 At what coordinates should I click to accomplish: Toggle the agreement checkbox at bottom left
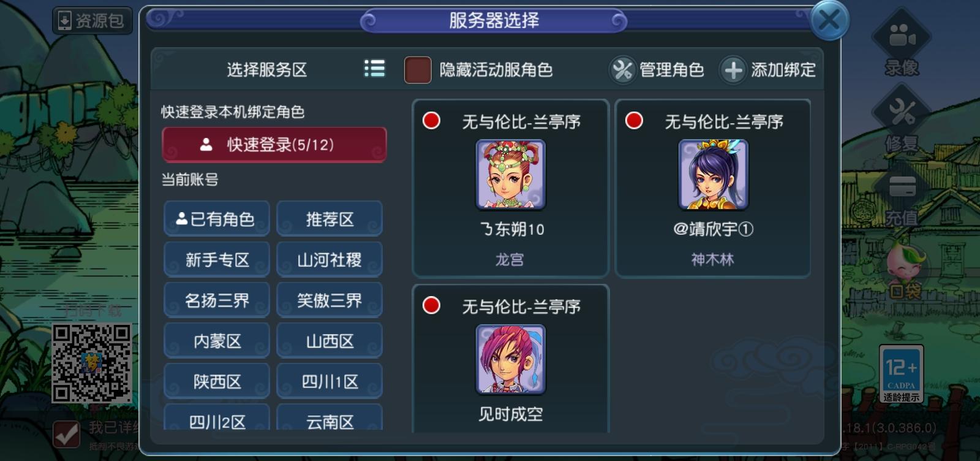(66, 433)
